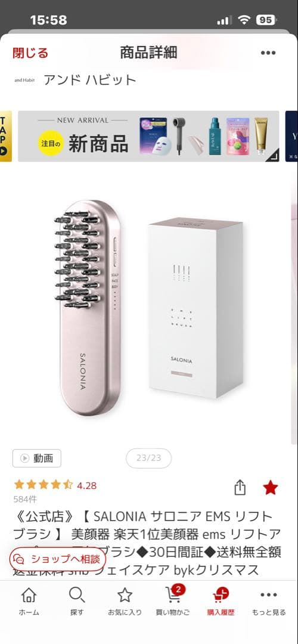
Task: Open 買い物かご shopping cart
Action: (x=173, y=601)
